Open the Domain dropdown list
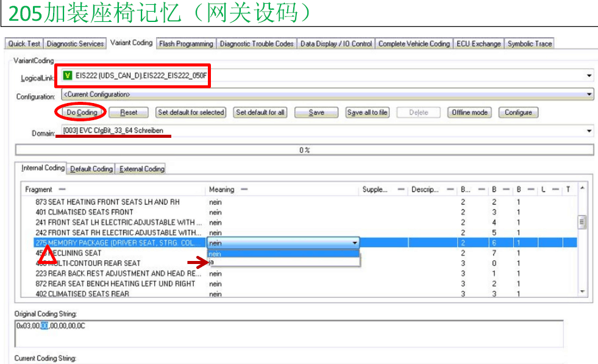Screen dimensions: 598x364 pos(589,131)
